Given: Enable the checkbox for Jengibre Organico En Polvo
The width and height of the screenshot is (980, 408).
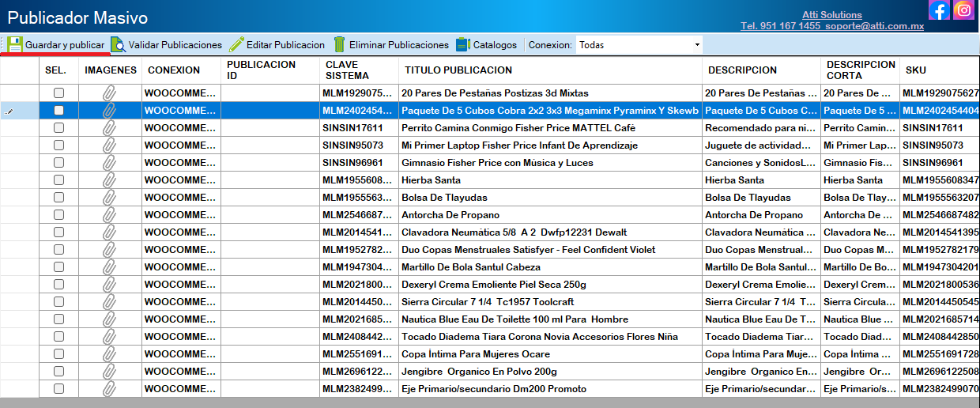Looking at the screenshot, I should click(58, 372).
